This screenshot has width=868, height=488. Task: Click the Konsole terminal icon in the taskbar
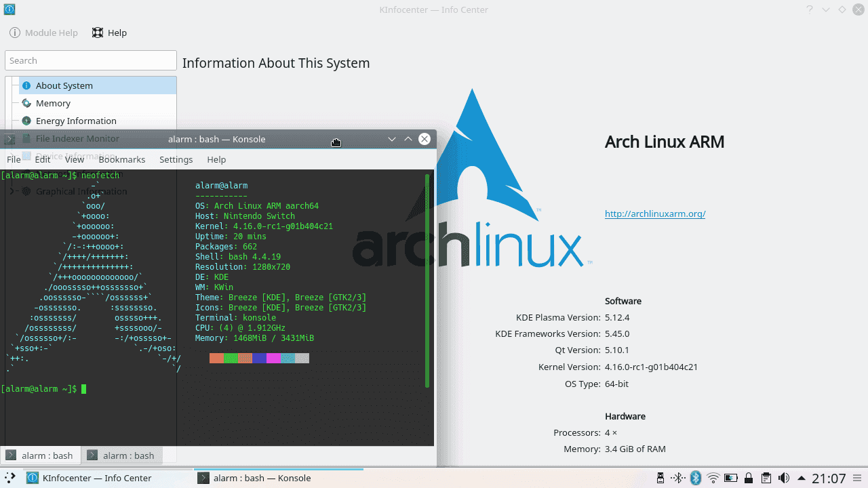point(203,478)
